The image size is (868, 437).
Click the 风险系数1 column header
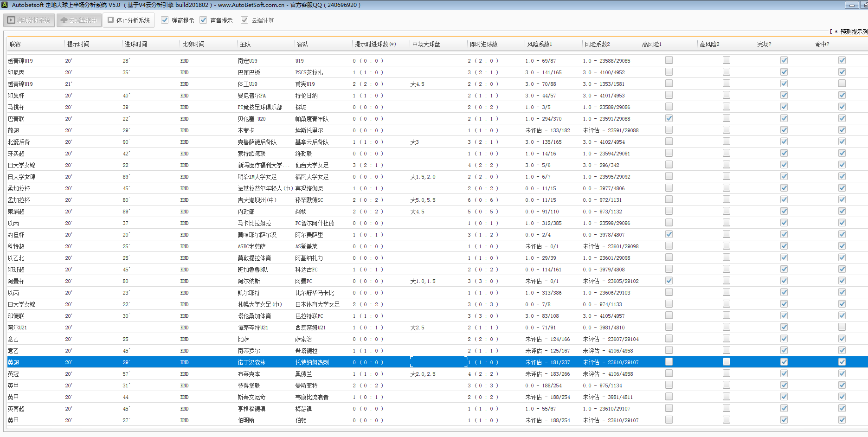[x=540, y=45]
